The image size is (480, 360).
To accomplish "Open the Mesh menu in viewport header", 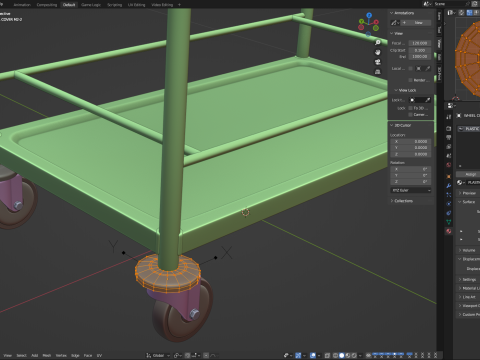I will tap(47, 355).
